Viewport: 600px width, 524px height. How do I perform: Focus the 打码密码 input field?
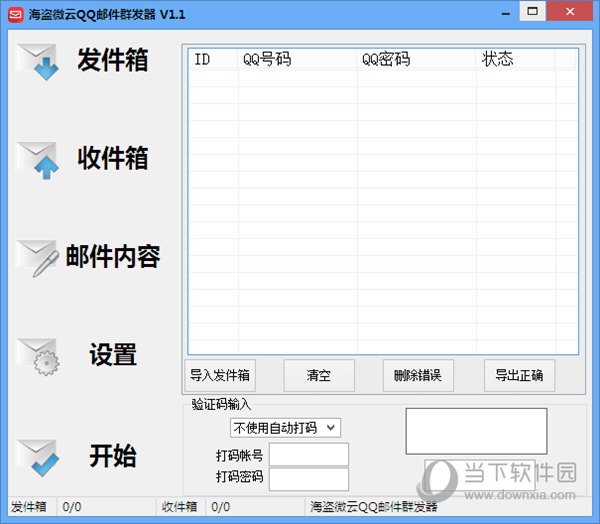tap(309, 479)
